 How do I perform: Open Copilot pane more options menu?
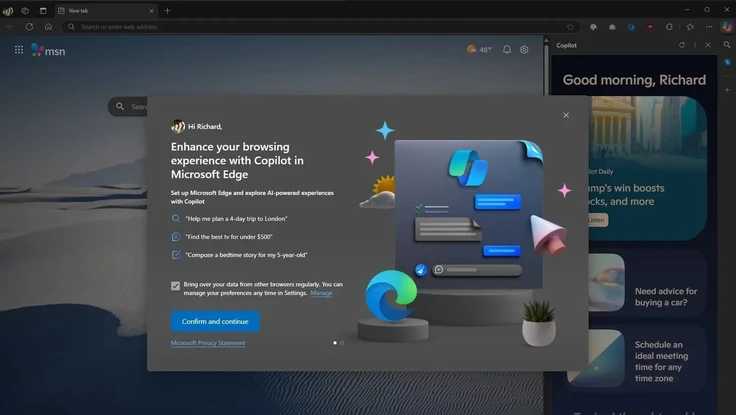pyautogui.click(x=695, y=45)
